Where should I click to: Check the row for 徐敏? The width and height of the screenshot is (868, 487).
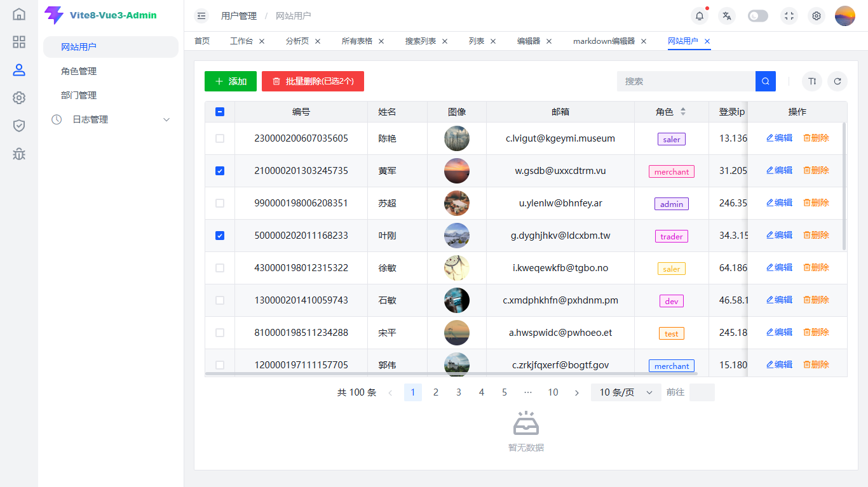(220, 268)
